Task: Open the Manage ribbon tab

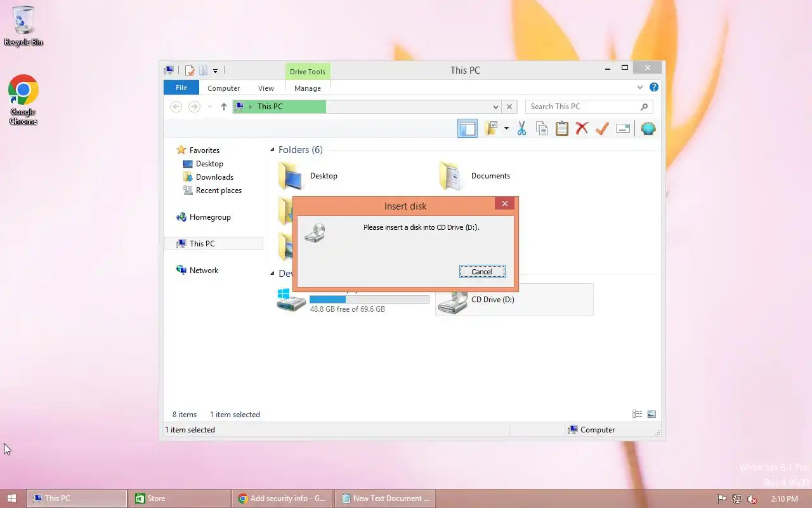Action: pos(308,88)
